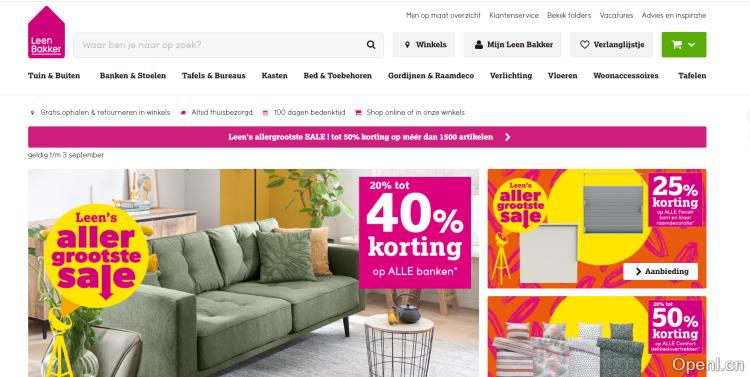750x377 pixels.
Task: Click the location pin on Winkels
Action: (408, 44)
